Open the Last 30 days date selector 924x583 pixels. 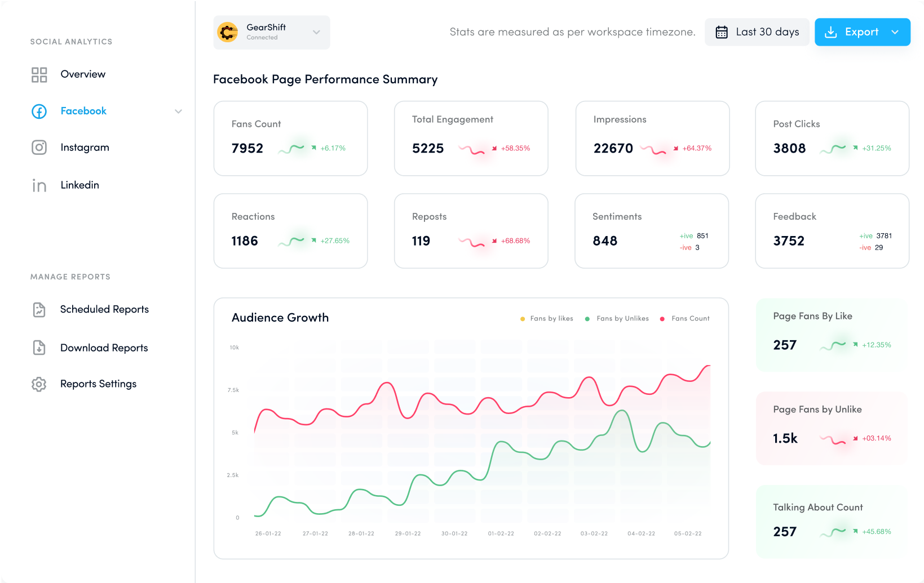click(757, 32)
